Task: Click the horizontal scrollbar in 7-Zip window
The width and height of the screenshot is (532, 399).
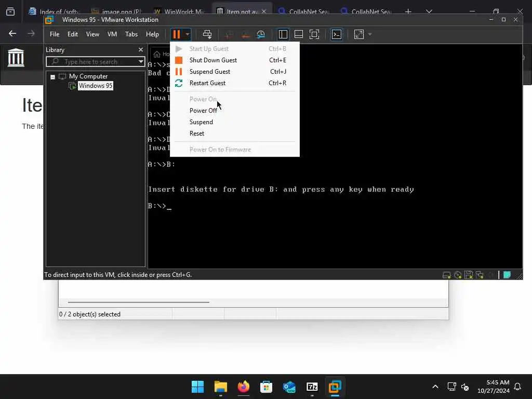Action: 138,302
